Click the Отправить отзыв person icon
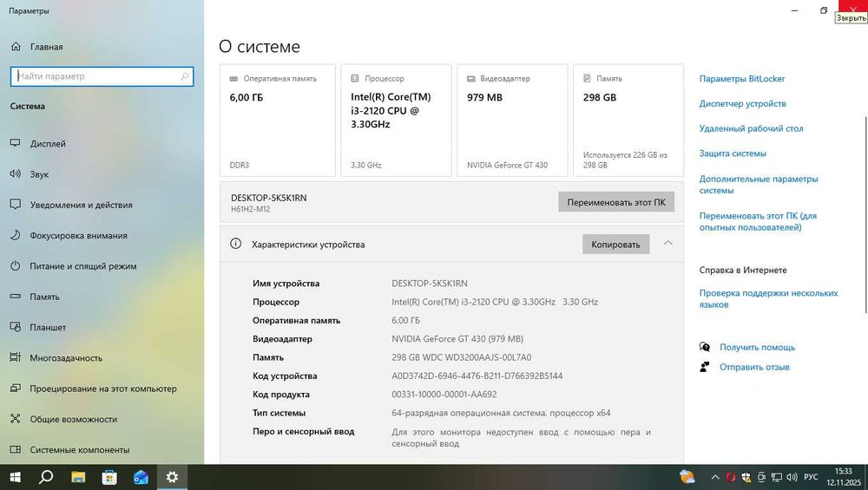This screenshot has height=490, width=868. click(x=705, y=367)
